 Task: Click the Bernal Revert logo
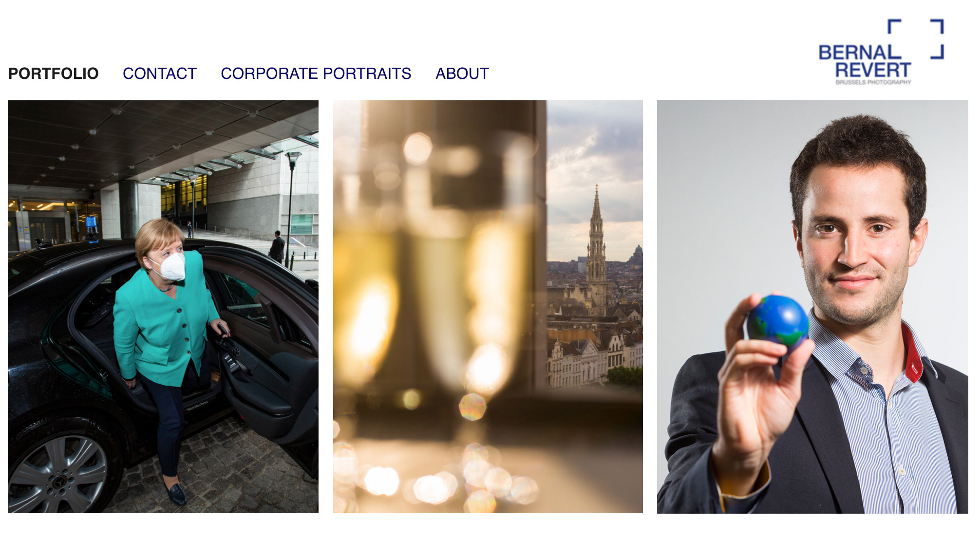click(x=881, y=52)
